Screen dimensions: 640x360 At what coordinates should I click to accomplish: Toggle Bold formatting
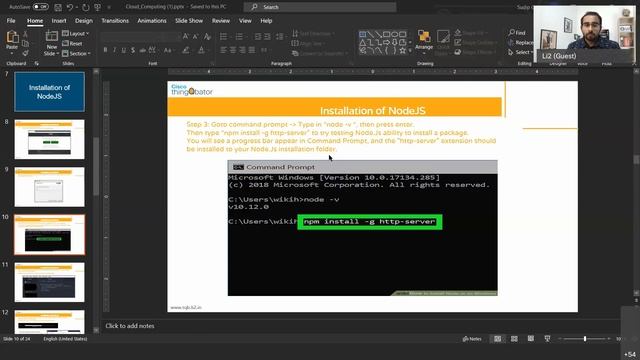click(x=105, y=50)
